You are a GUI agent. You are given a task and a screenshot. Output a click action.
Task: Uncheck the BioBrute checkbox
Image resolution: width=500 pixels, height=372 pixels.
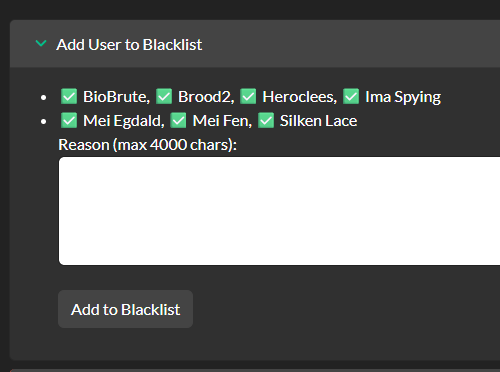coord(69,96)
